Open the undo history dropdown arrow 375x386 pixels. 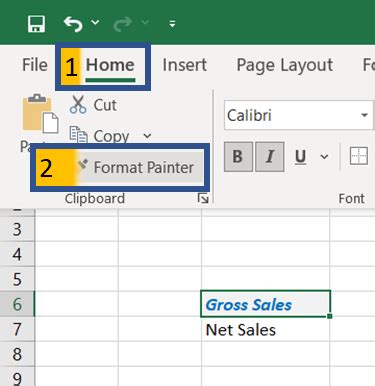[x=95, y=23]
